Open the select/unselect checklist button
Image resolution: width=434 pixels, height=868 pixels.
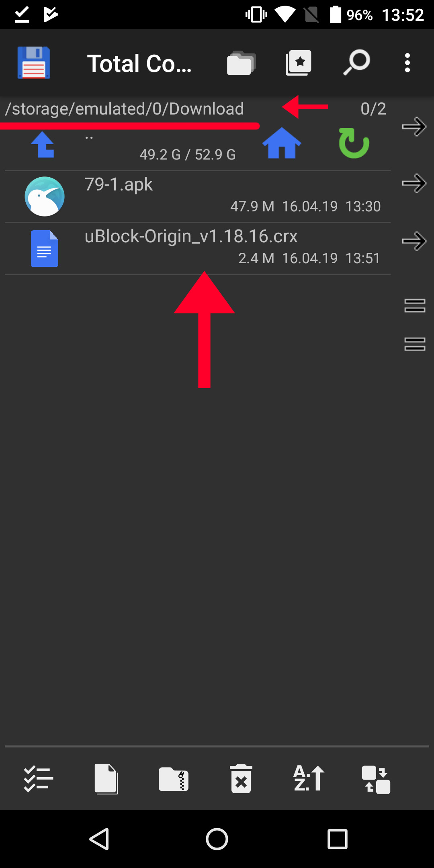click(x=38, y=779)
